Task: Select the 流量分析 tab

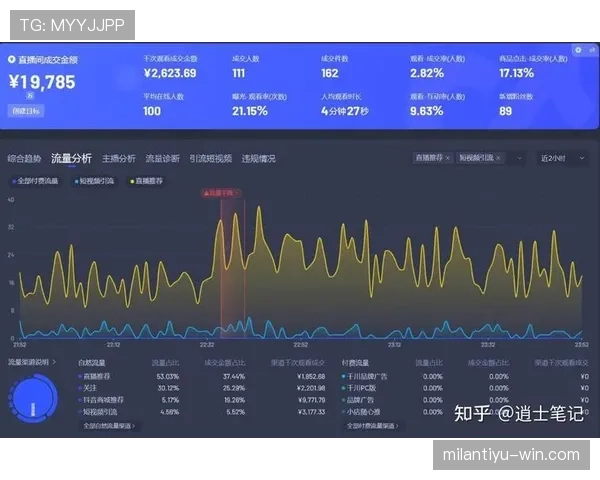Action: pos(72,158)
